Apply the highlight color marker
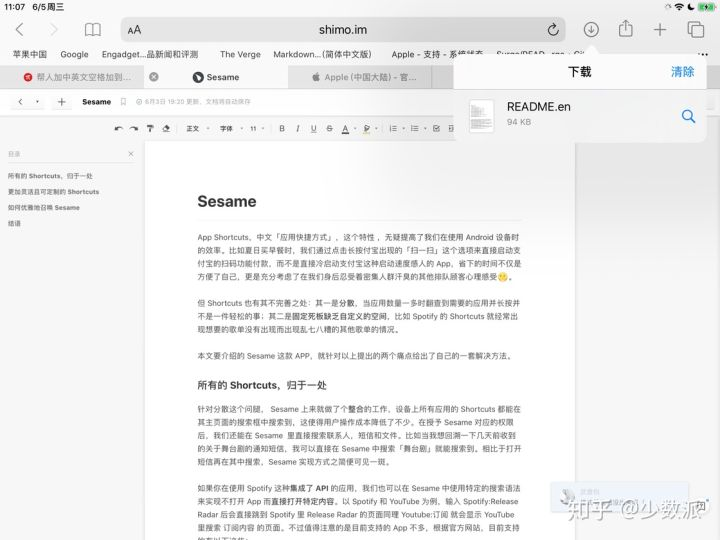Screen dimensions: 720x540 pyautogui.click(x=366, y=129)
